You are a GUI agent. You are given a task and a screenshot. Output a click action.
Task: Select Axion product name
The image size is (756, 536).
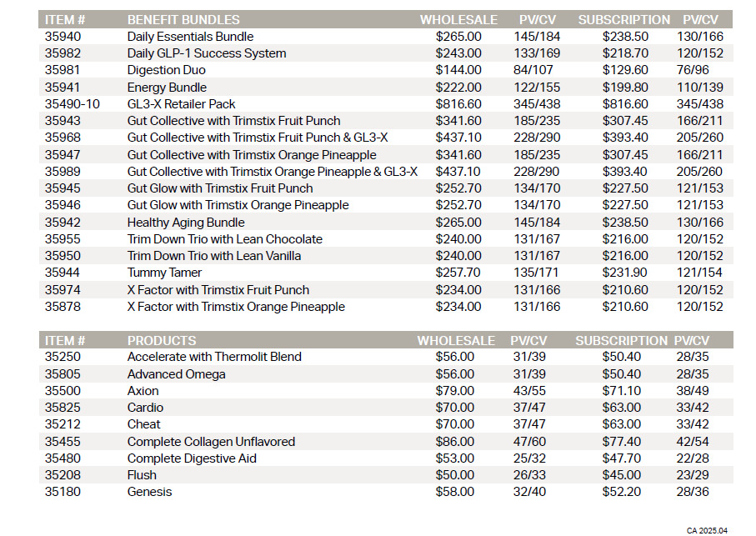[143, 391]
